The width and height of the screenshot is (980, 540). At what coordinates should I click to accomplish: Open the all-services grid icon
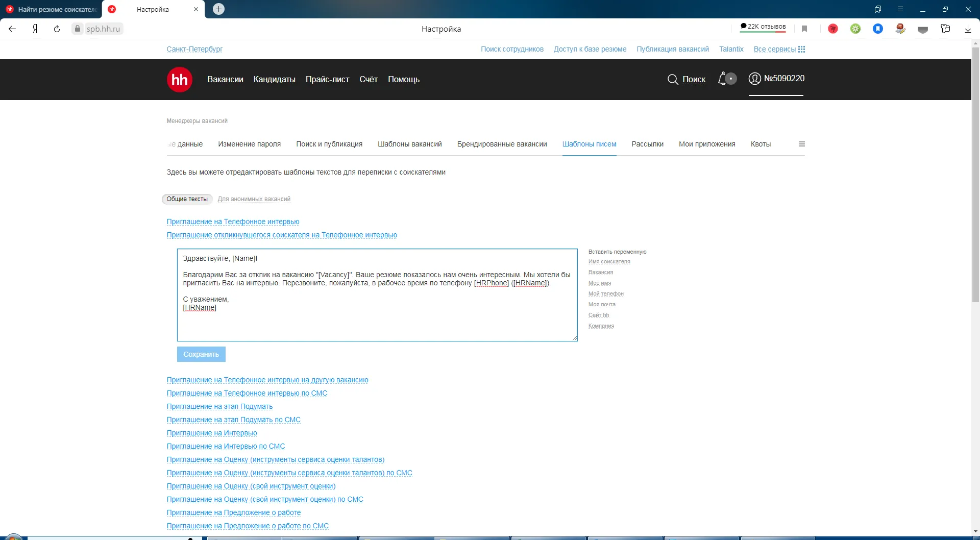coord(801,50)
